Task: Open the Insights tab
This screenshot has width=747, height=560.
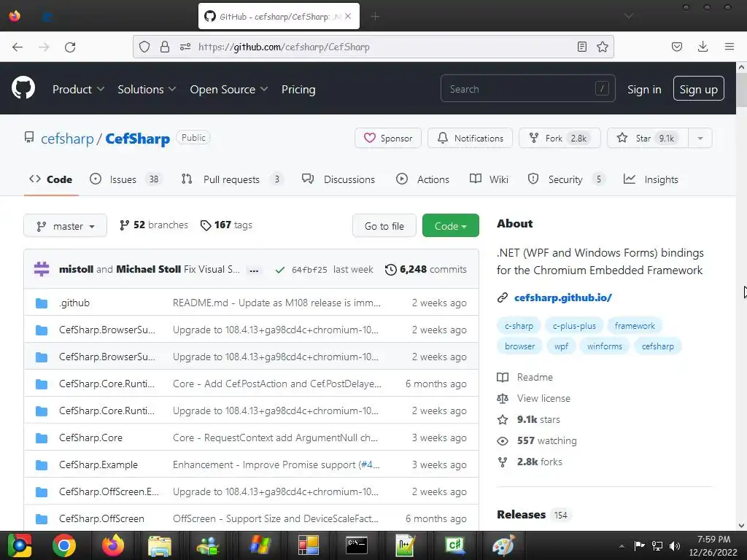Action: 651,179
